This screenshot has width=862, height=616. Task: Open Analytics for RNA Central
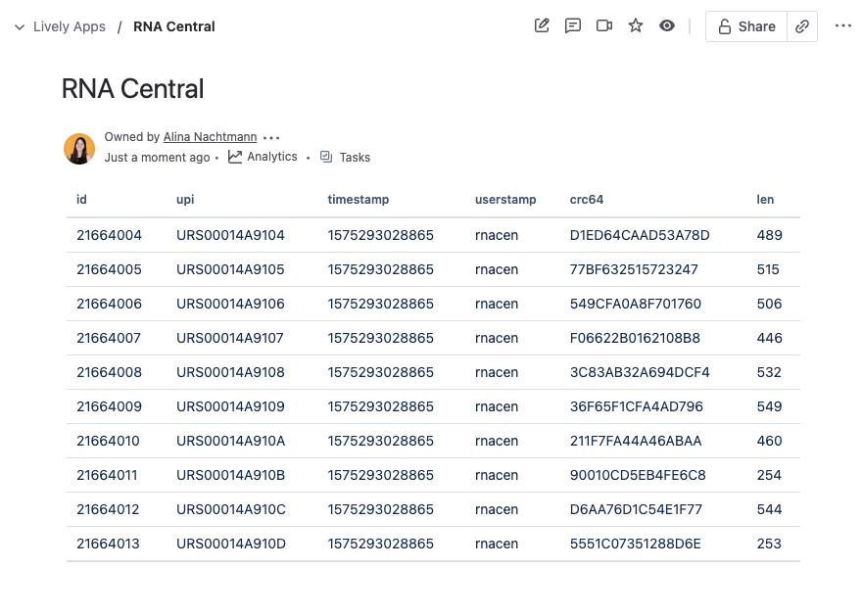tap(263, 157)
